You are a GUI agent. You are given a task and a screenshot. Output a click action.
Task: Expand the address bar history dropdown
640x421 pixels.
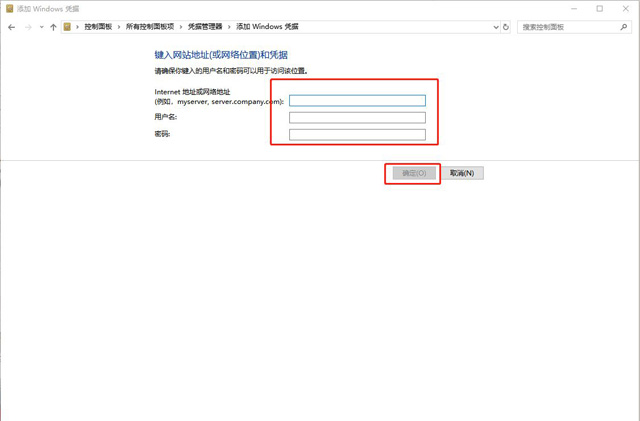(x=495, y=27)
